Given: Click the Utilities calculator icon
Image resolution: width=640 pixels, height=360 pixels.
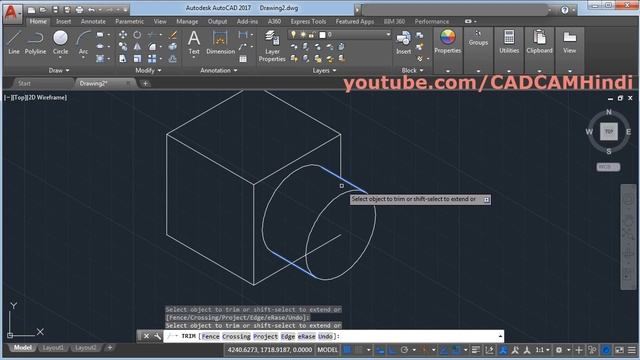Looking at the screenshot, I should [x=509, y=37].
